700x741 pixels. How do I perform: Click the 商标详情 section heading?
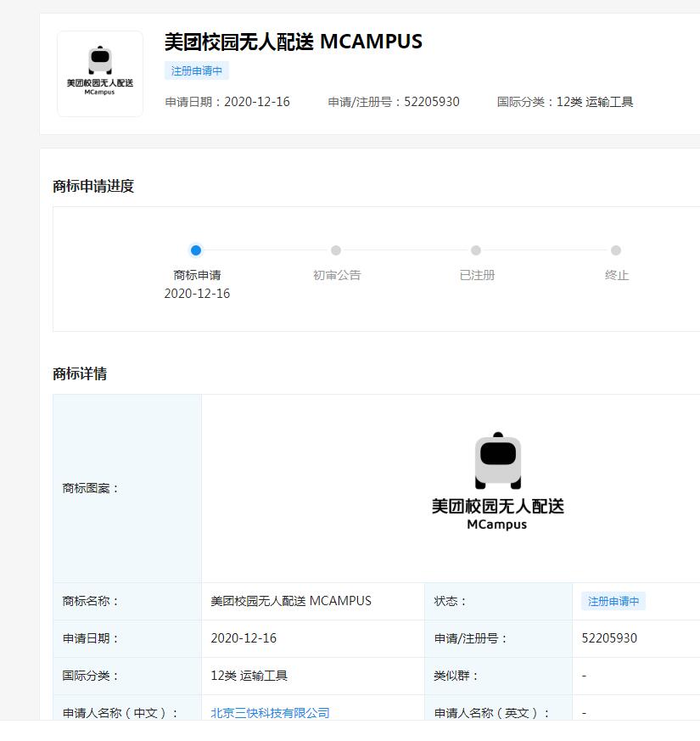pos(80,373)
